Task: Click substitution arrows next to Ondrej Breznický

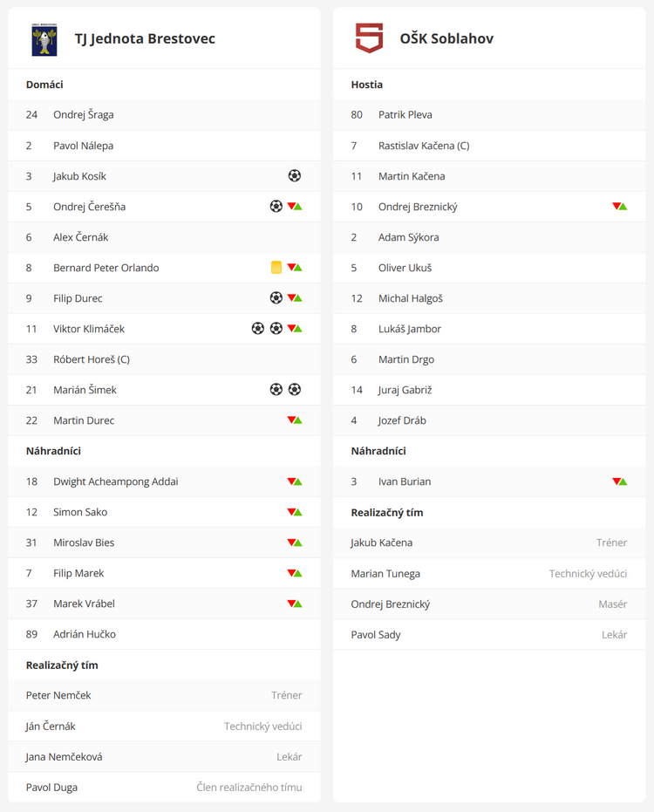Action: click(x=620, y=206)
